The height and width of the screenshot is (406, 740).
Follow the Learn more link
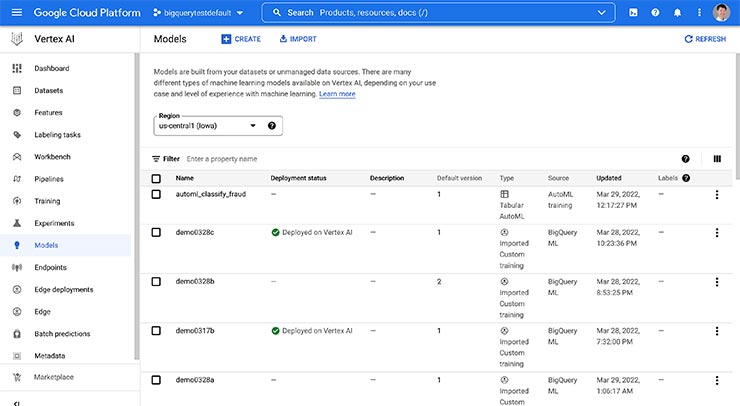point(337,94)
